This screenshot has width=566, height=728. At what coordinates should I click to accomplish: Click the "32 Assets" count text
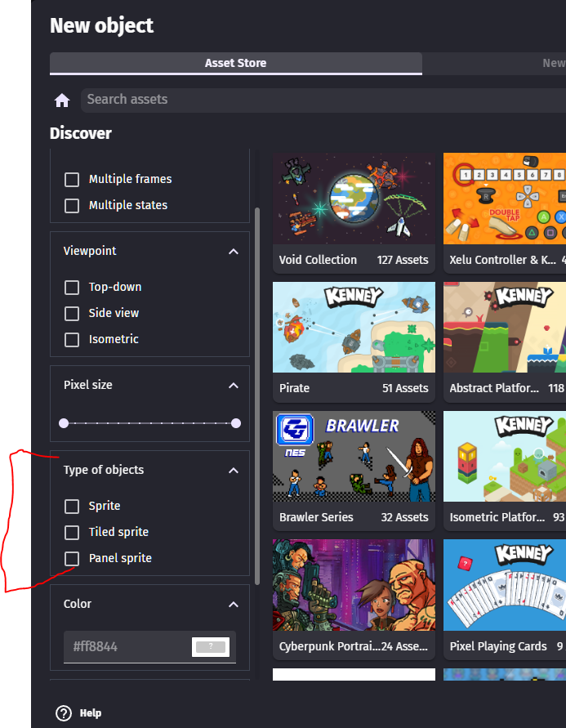click(404, 517)
